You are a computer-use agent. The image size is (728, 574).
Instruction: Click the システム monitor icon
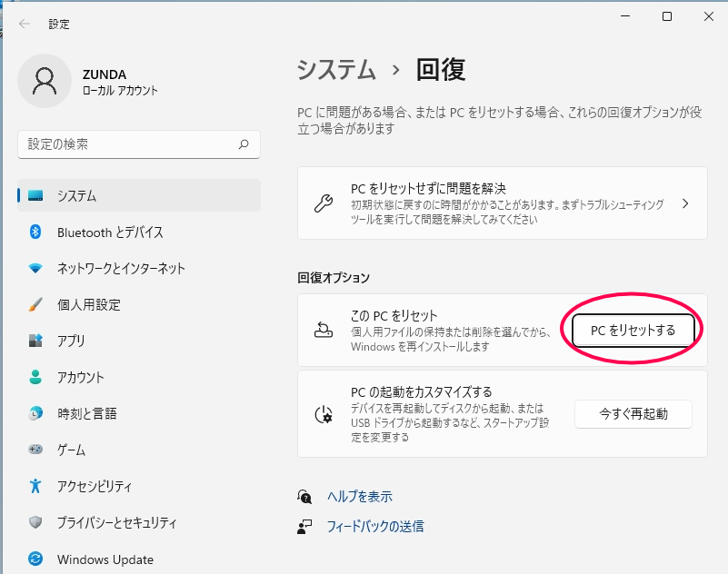coord(35,195)
